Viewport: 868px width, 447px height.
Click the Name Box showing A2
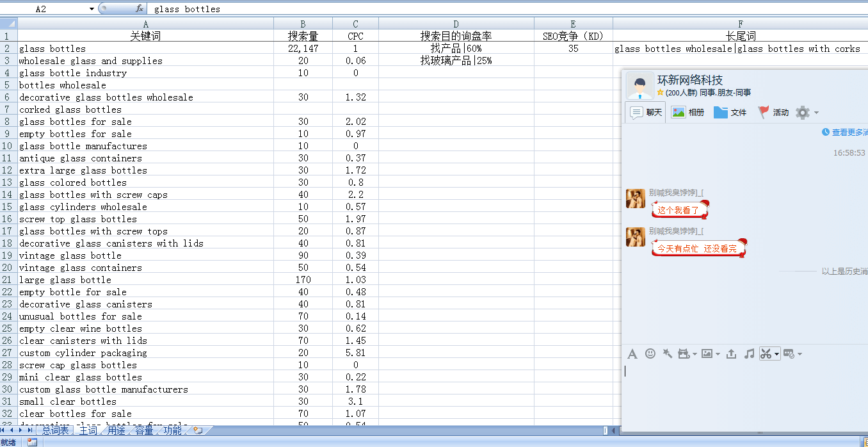(45, 9)
